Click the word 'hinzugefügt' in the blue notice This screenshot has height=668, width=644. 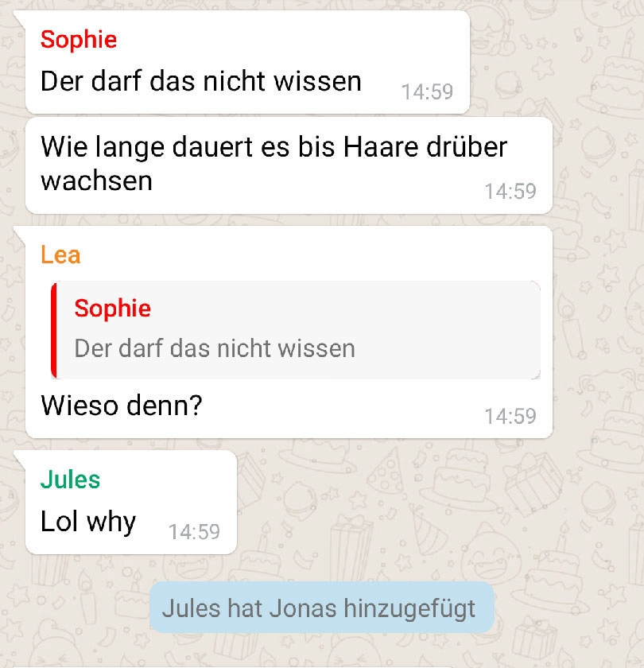tap(409, 609)
